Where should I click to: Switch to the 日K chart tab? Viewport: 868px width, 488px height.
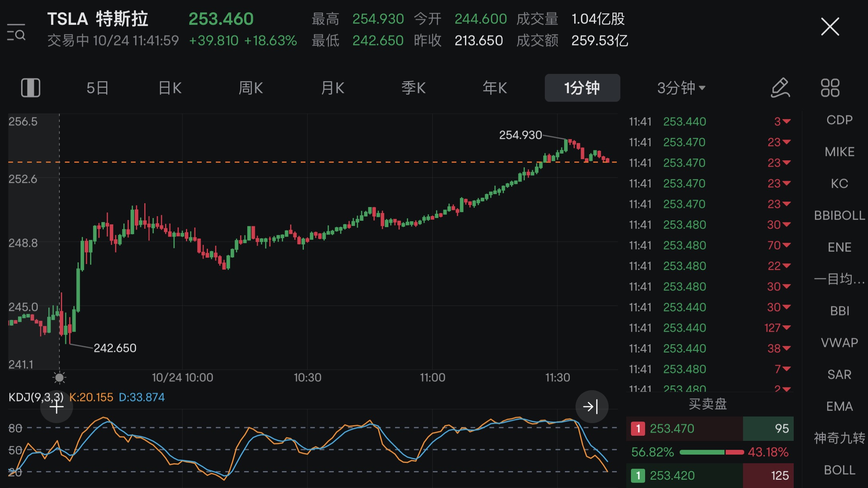[170, 88]
